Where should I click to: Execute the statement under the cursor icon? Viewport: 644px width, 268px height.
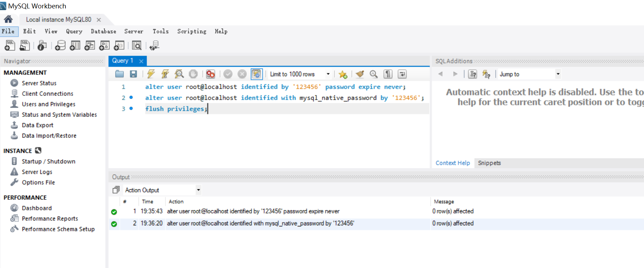point(165,74)
